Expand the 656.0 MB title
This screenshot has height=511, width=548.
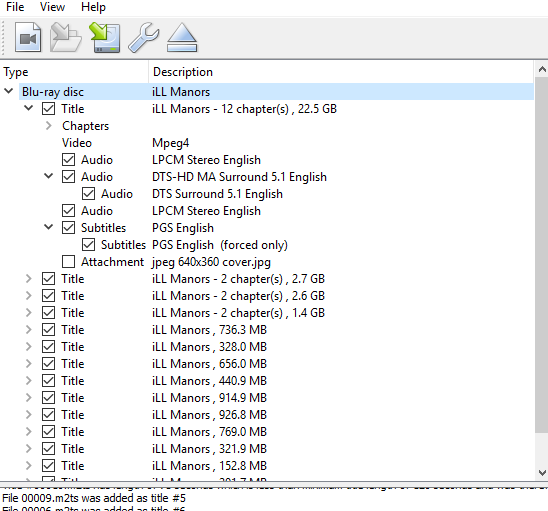click(29, 364)
